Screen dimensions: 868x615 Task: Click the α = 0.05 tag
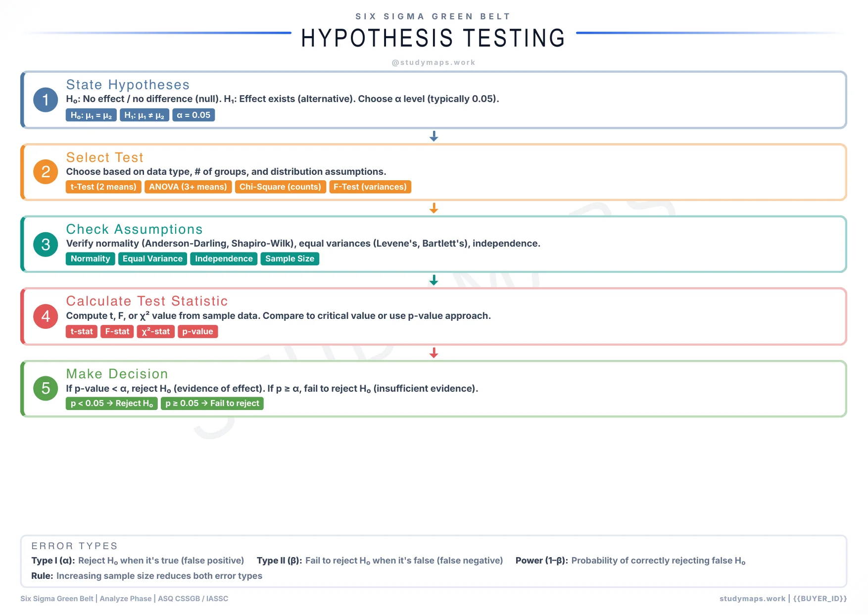tap(193, 115)
